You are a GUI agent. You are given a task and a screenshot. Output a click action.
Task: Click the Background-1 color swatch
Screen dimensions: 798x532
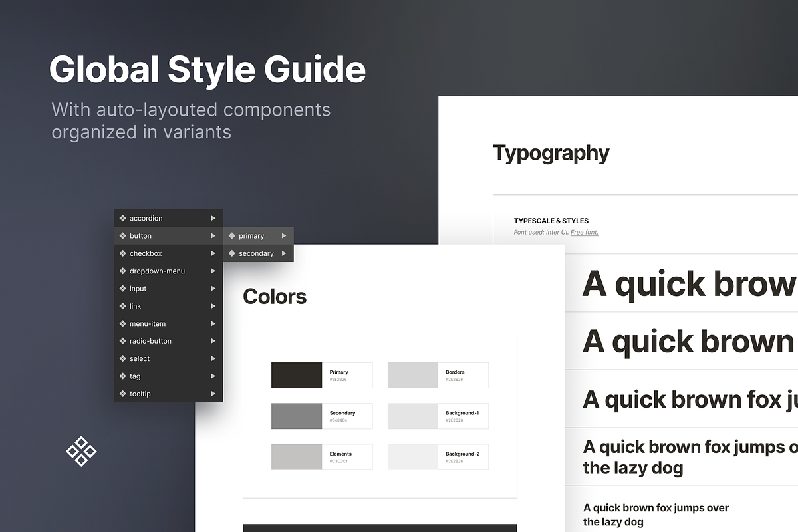click(x=413, y=416)
